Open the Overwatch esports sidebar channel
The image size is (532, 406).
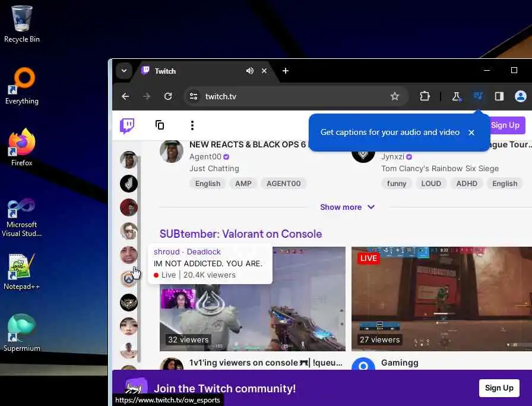129,279
